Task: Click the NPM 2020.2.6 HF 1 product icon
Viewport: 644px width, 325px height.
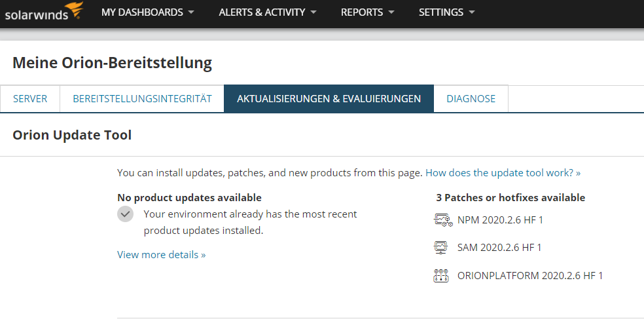Action: [x=442, y=220]
